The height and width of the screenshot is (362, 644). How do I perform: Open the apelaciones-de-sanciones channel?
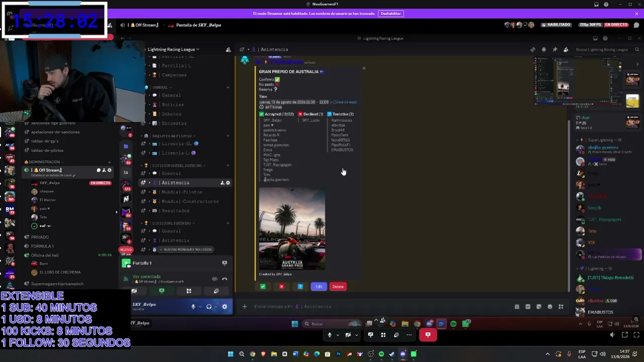pyautogui.click(x=55, y=132)
